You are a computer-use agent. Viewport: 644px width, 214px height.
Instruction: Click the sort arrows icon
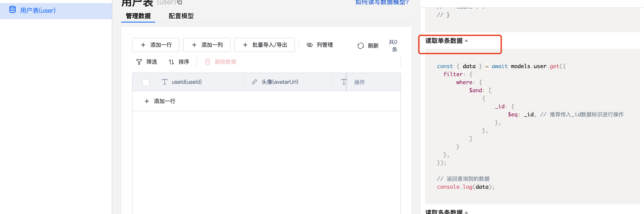pos(171,62)
